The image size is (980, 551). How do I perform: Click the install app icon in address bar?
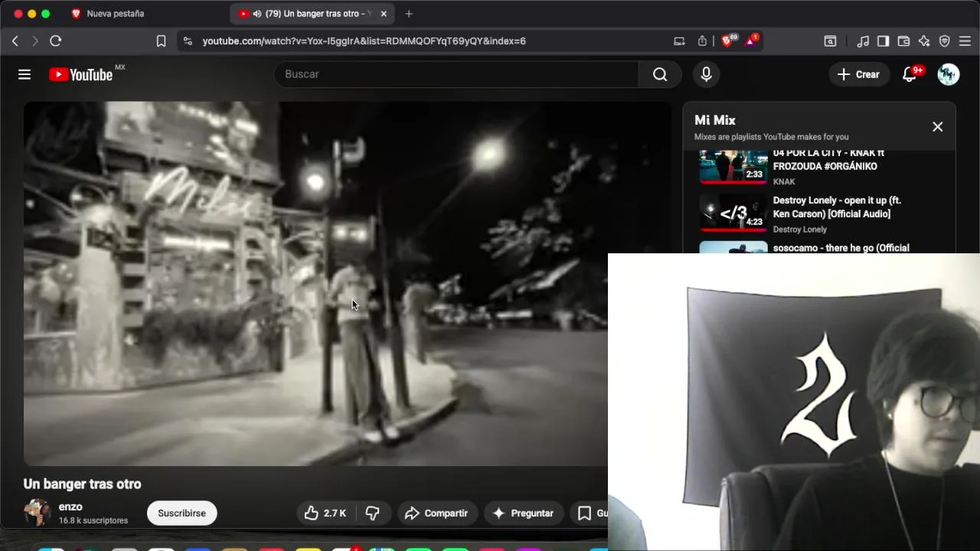coord(679,41)
